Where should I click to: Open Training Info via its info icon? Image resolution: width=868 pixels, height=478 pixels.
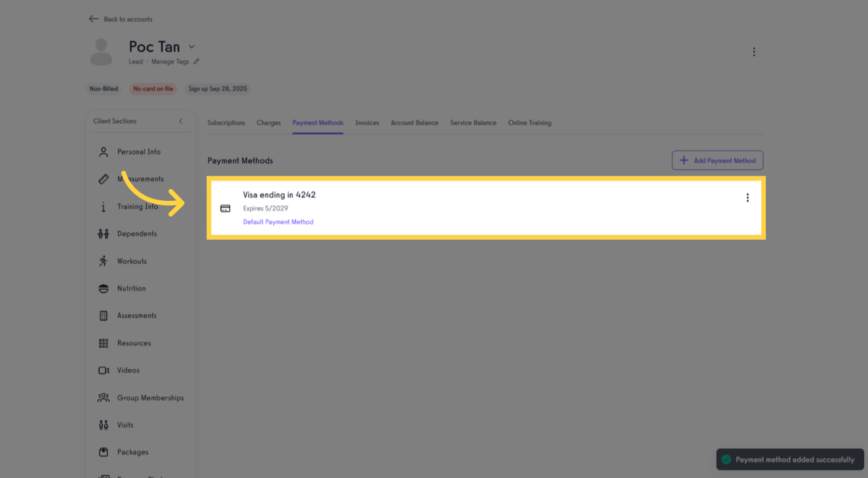103,206
